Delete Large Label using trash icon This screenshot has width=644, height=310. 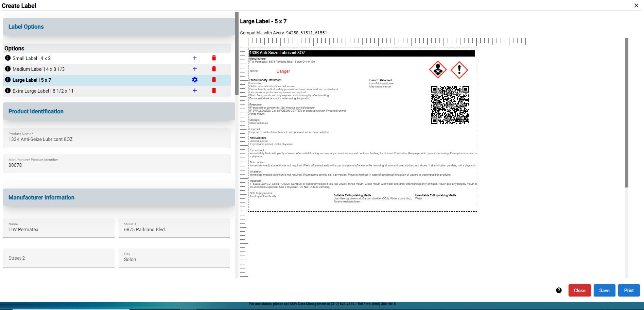[x=214, y=80]
